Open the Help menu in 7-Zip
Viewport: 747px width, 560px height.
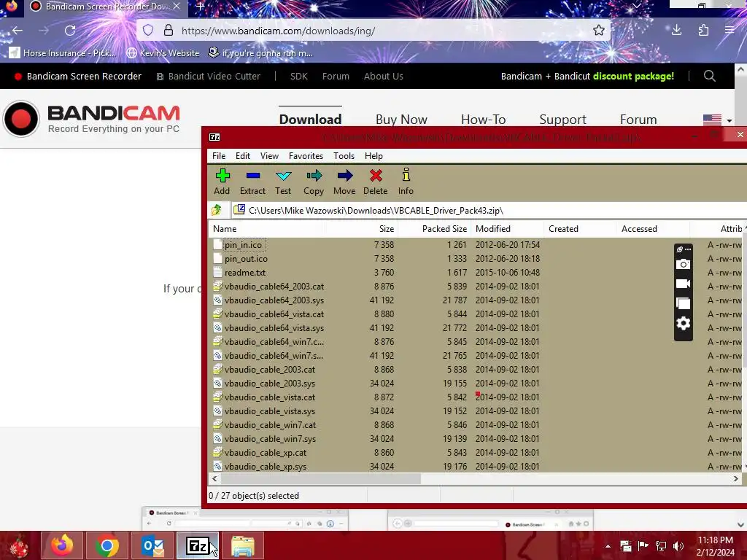pyautogui.click(x=373, y=156)
